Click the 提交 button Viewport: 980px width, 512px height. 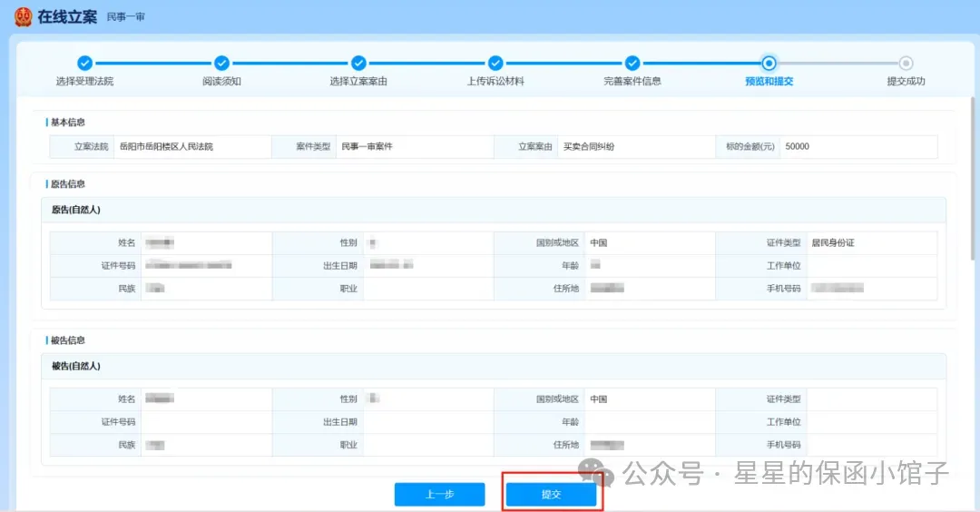point(552,495)
